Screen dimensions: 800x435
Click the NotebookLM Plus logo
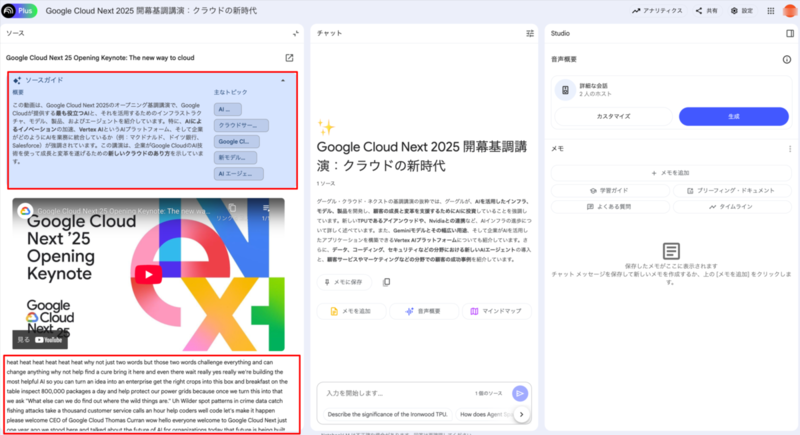tap(19, 10)
